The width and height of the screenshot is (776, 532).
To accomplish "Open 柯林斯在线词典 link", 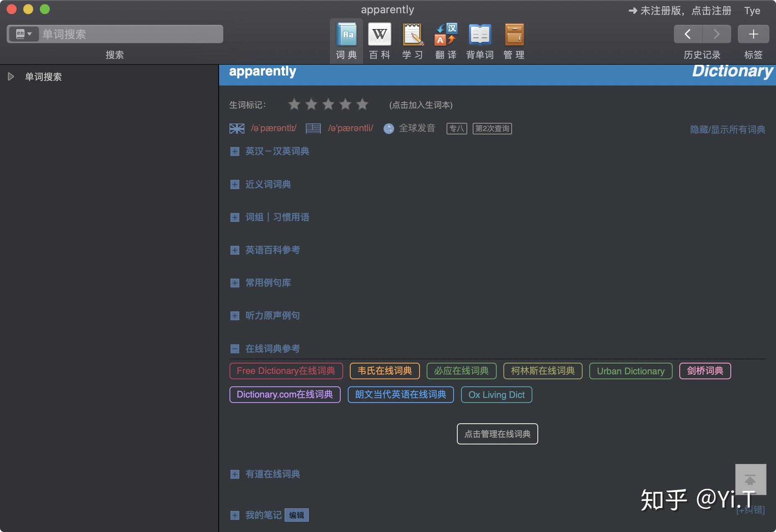I will [x=543, y=371].
